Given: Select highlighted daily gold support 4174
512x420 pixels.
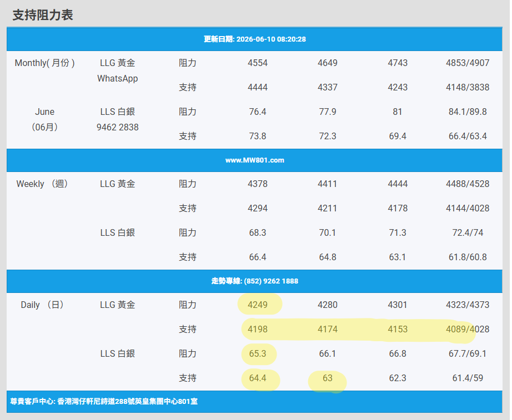Looking at the screenshot, I should coord(328,329).
